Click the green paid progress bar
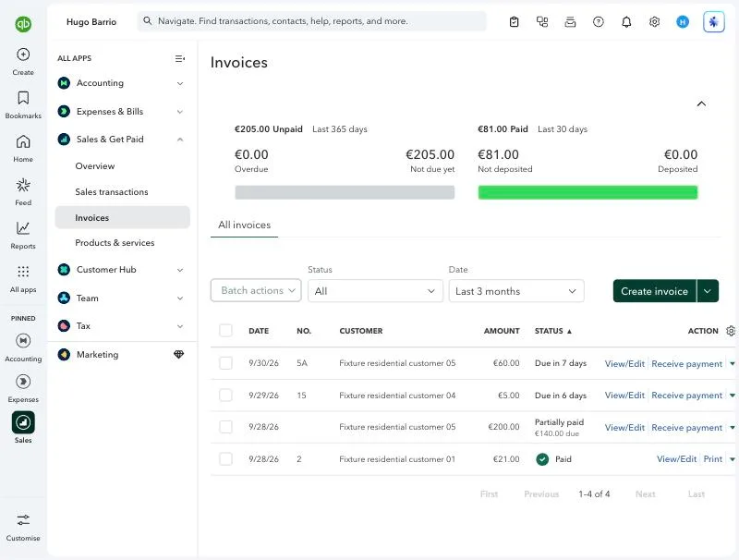 pos(588,192)
